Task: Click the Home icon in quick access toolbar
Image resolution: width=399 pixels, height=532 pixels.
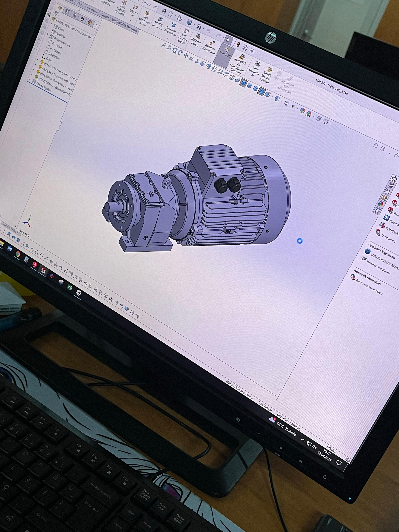Action: tap(164, 11)
